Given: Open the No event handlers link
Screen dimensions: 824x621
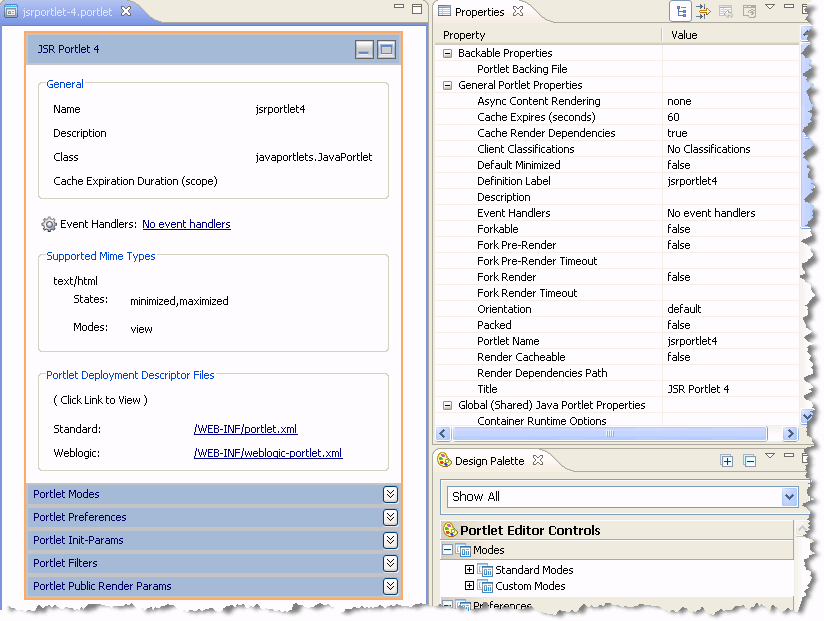Looking at the screenshot, I should click(x=187, y=224).
